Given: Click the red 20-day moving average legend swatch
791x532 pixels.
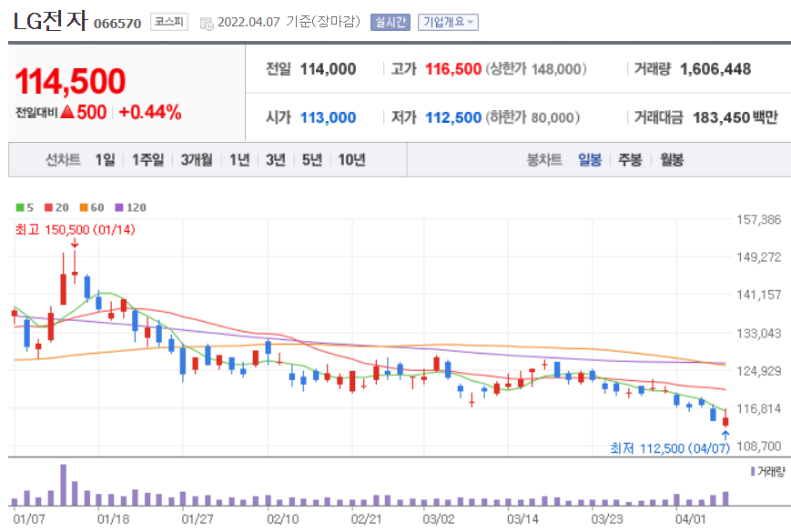Looking at the screenshot, I should (x=49, y=207).
